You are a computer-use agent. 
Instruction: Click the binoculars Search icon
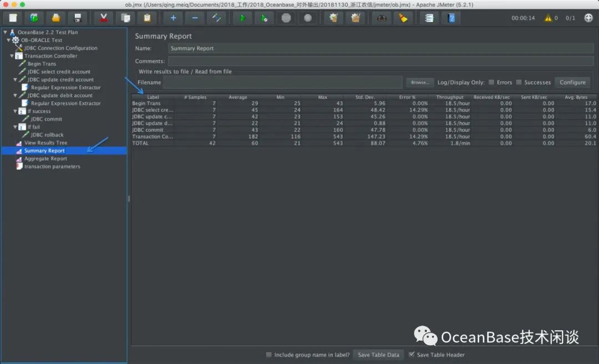pyautogui.click(x=382, y=18)
